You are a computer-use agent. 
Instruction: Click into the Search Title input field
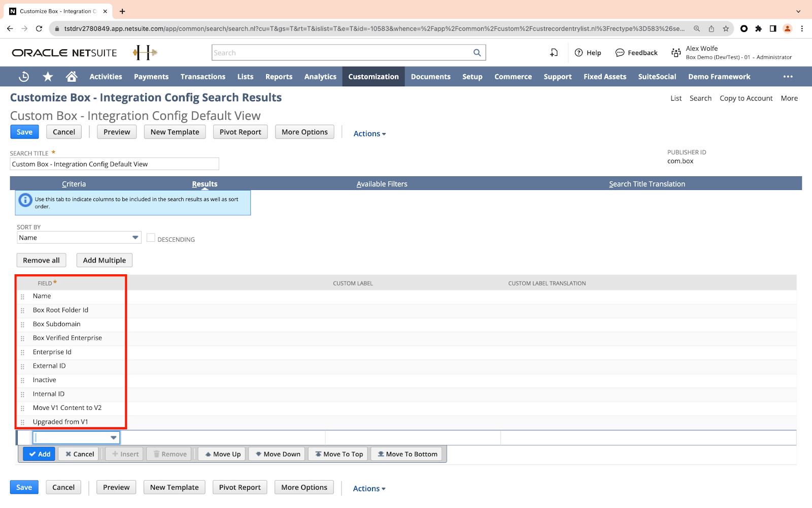point(114,164)
